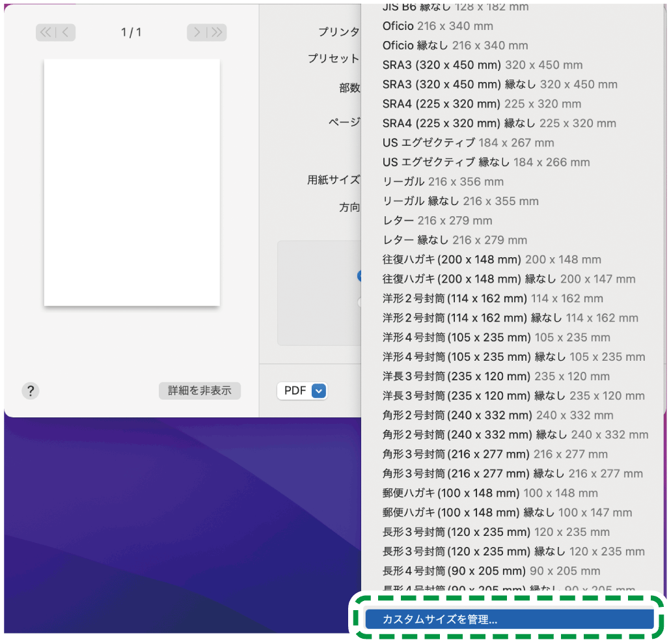This screenshot has height=644, width=669.
Task: Select SRA4 (225 x 320 mm) 縁なし option
Action: 498,123
